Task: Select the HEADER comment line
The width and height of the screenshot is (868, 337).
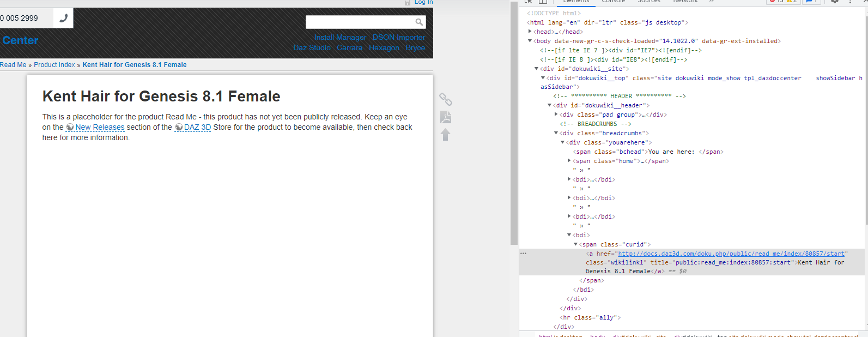Action: 619,96
